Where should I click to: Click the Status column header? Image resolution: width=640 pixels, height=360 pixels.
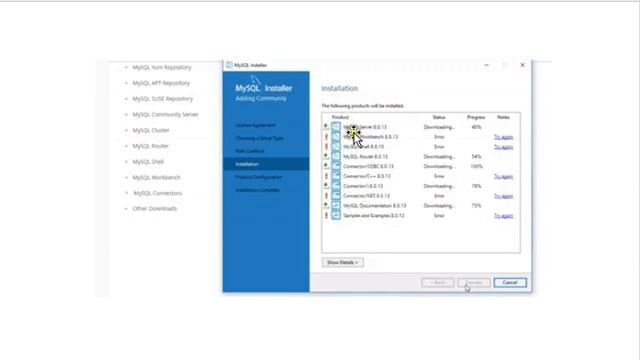coord(439,117)
